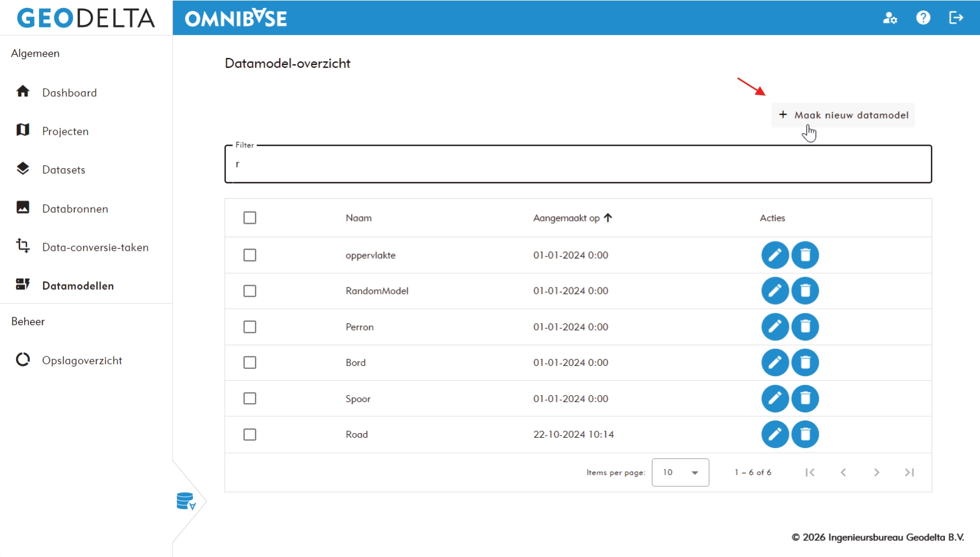Click the edit pencil for Road
This screenshot has height=557, width=980.
(774, 434)
